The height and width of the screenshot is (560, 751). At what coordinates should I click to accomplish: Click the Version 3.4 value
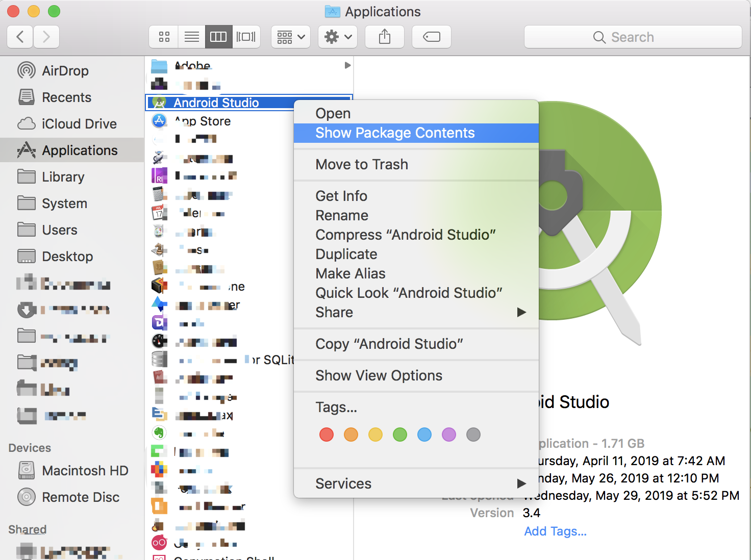[x=532, y=513]
